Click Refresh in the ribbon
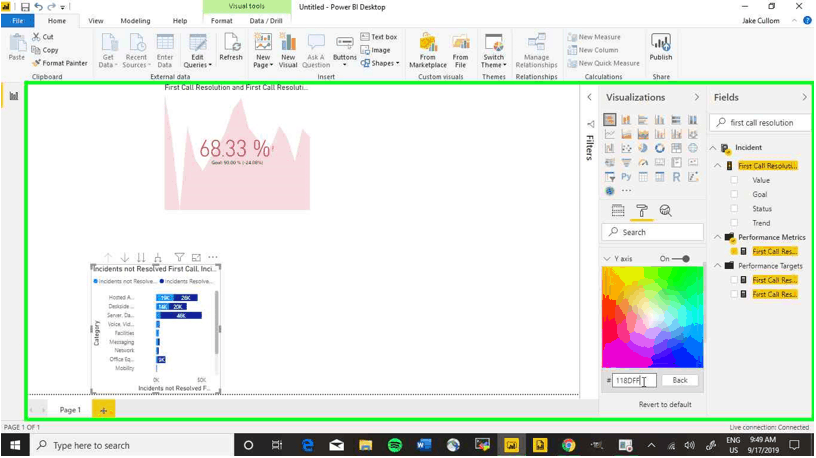 click(x=231, y=48)
